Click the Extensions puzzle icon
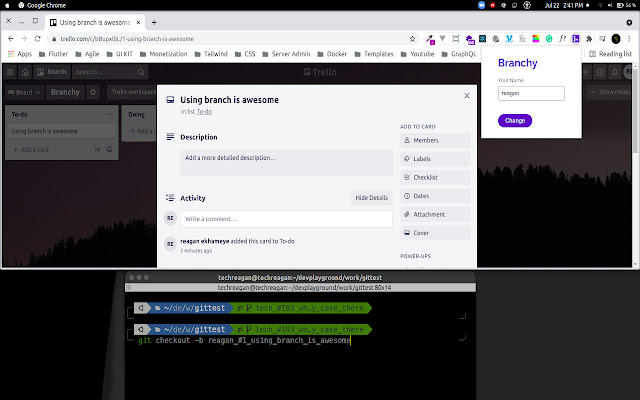Image resolution: width=640 pixels, height=400 pixels. (587, 38)
